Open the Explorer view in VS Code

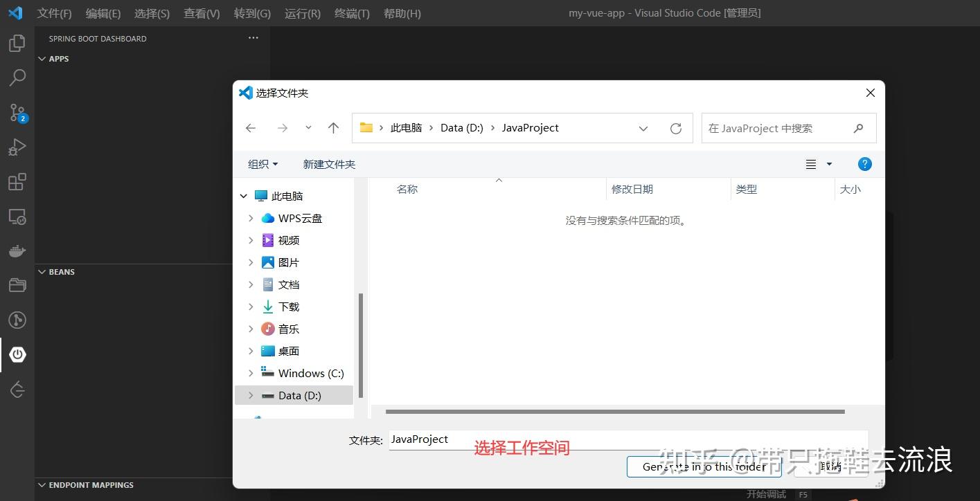(x=17, y=43)
